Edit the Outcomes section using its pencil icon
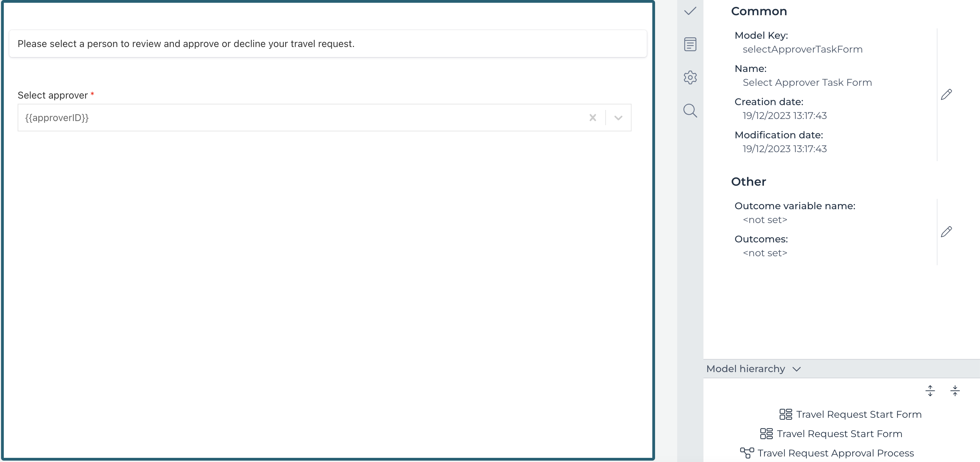The width and height of the screenshot is (980, 462). (x=947, y=231)
